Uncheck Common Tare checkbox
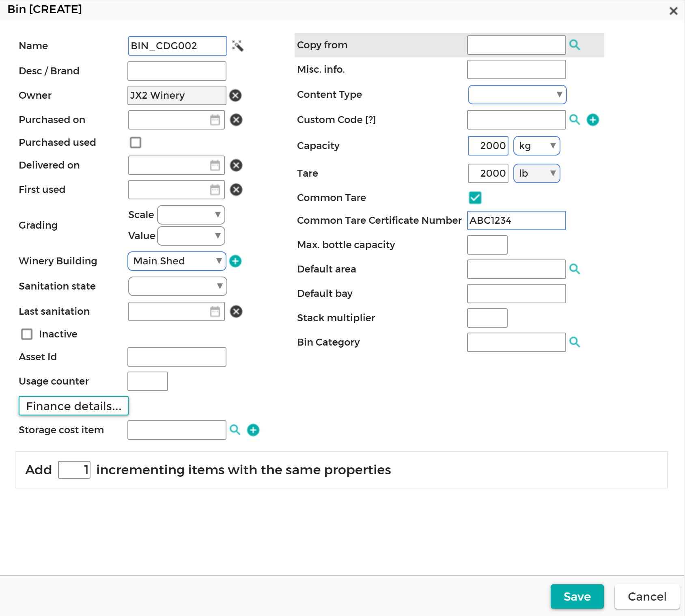 click(475, 198)
